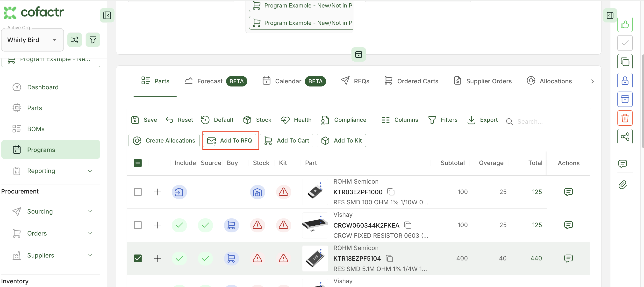Screen dimensions: 644x287
Task: Save the current table view
Action: (144, 120)
